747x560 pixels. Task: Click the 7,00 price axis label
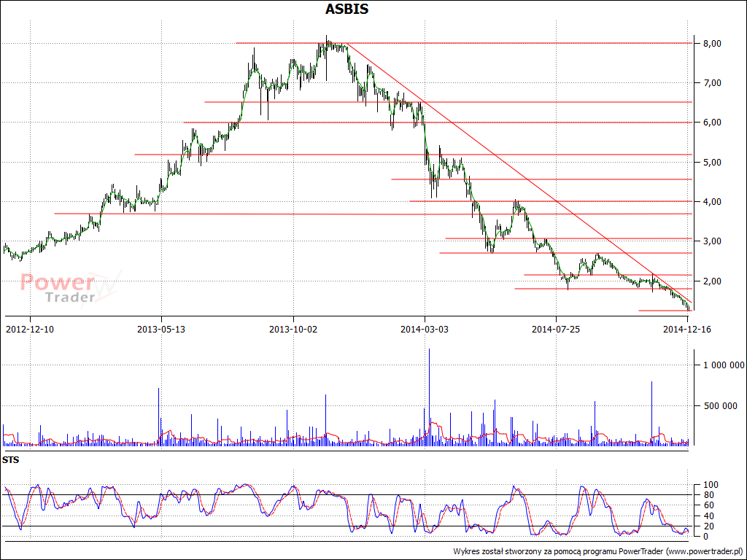pos(712,83)
